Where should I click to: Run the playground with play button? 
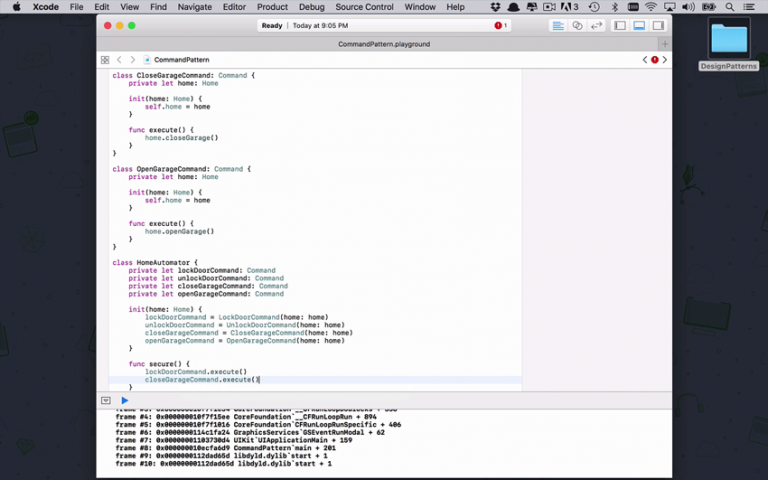click(124, 401)
